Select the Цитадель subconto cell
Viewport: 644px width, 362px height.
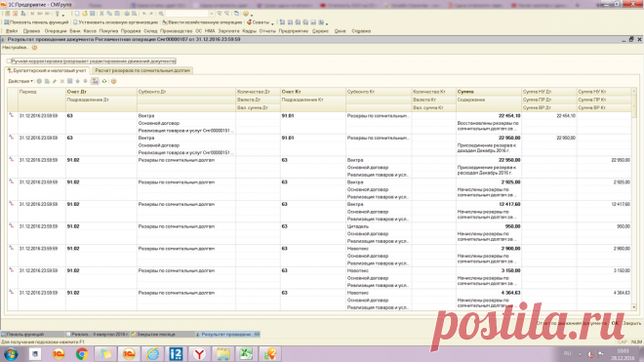(379, 226)
